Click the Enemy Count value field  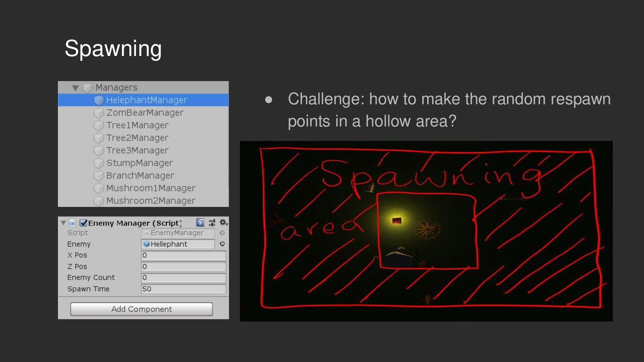(184, 277)
